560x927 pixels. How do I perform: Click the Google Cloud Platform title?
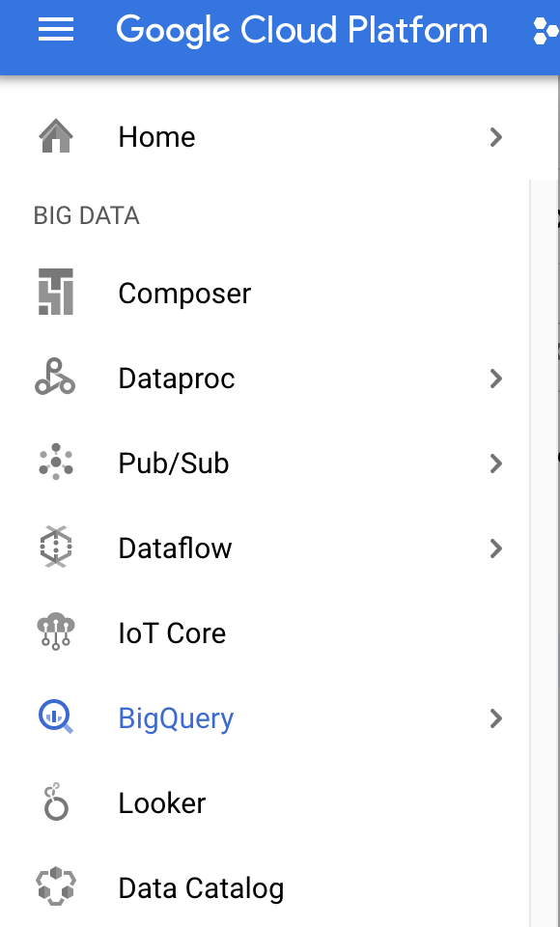[x=301, y=31]
